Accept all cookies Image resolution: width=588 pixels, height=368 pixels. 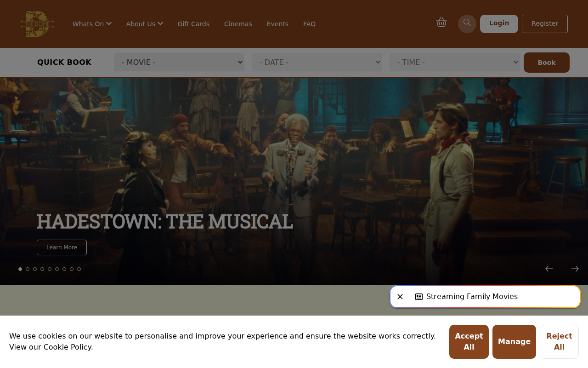pyautogui.click(x=469, y=342)
